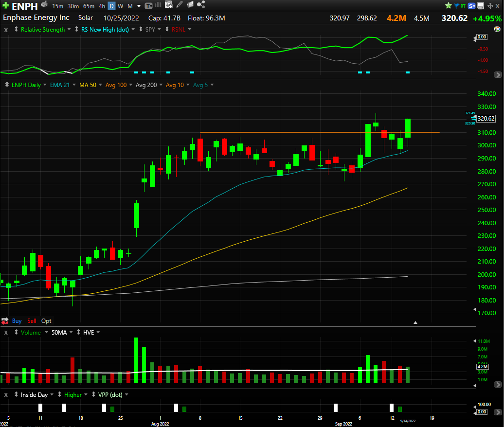Image resolution: width=504 pixels, height=427 pixels.
Task: Click reorder arrows left of ENPH Daily
Action: 7,85
